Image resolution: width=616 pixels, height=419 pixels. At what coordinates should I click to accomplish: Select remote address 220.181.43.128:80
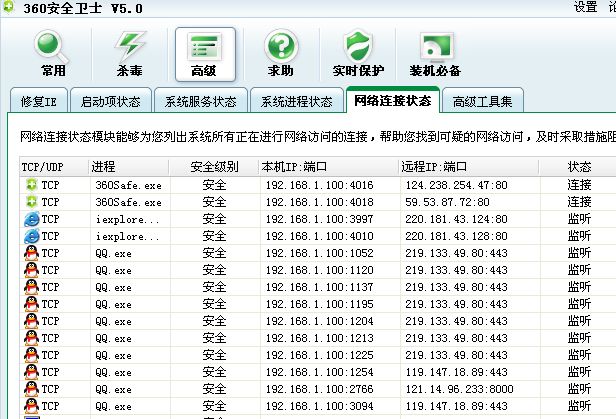pos(456,236)
